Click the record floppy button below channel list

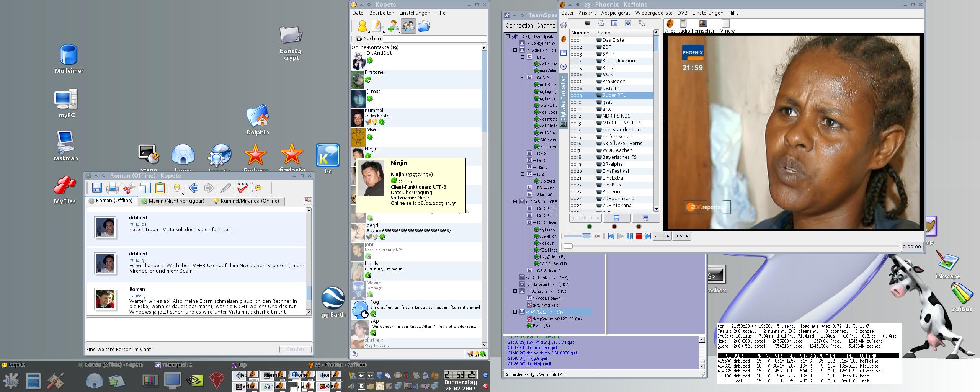(x=617, y=218)
